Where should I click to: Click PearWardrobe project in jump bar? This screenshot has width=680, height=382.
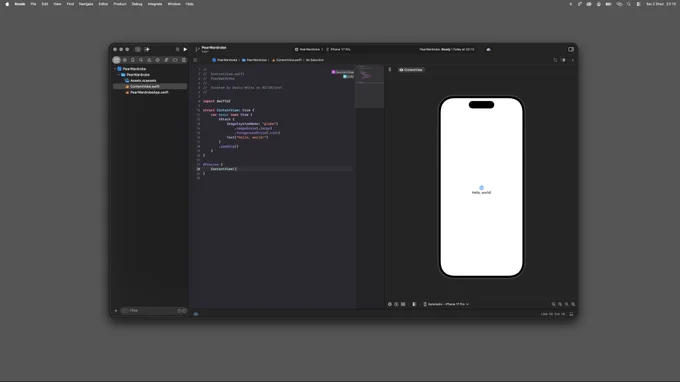pyautogui.click(x=225, y=60)
